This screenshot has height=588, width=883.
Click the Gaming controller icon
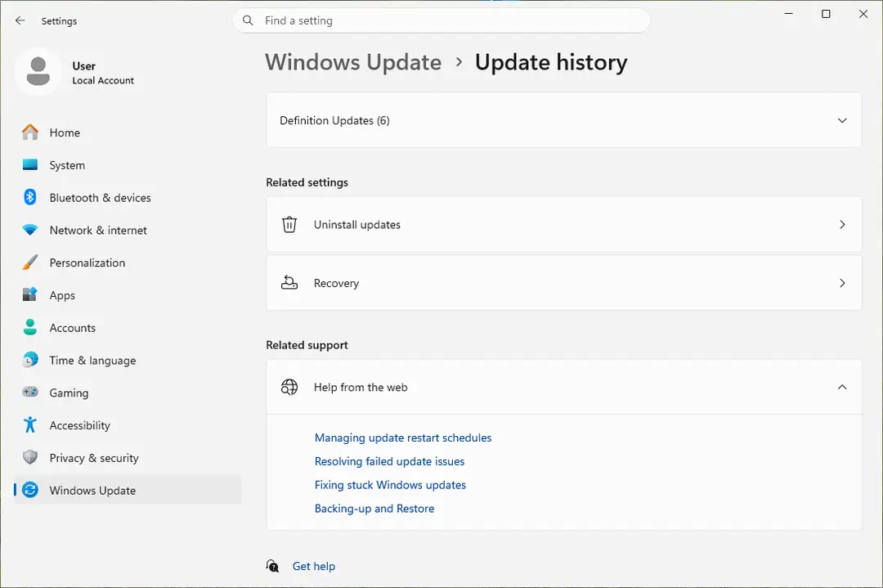(x=30, y=392)
